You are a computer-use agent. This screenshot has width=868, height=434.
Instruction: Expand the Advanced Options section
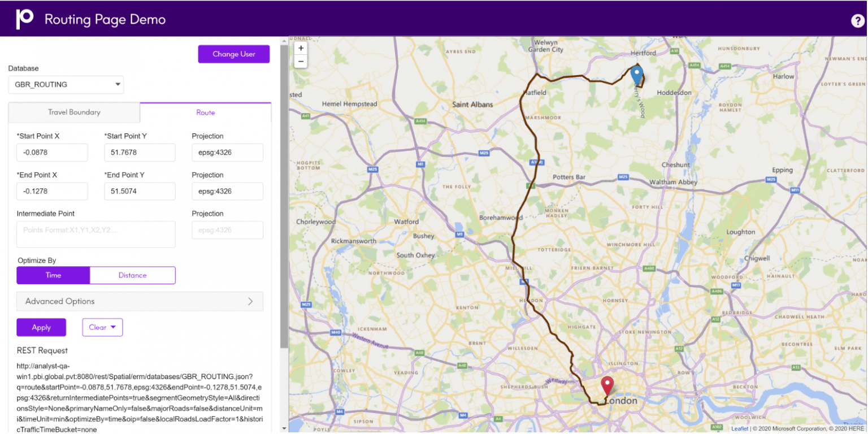[140, 301]
